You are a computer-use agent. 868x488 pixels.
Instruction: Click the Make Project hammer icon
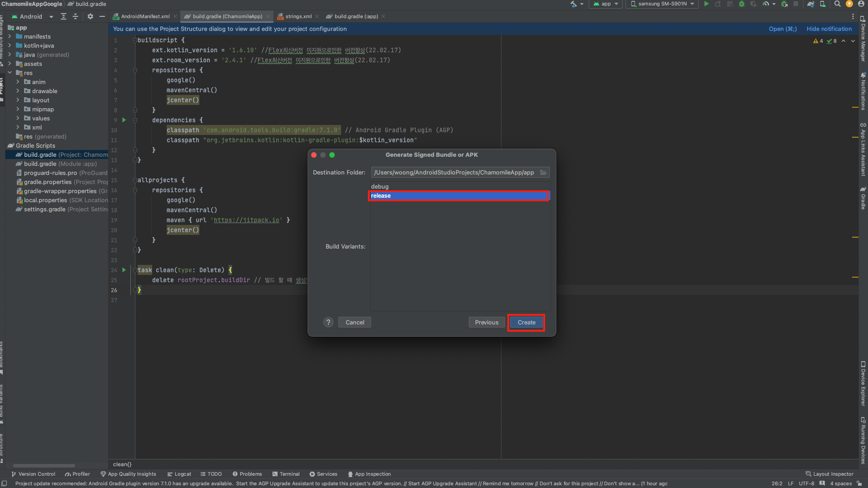click(574, 4)
